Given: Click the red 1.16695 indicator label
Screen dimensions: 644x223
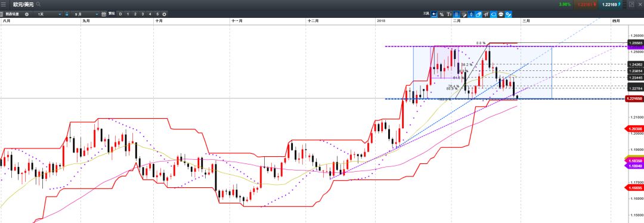Looking at the screenshot, I should 634,188.
